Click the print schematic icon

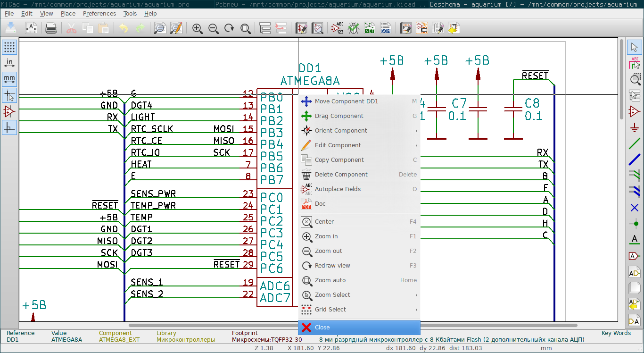point(51,28)
